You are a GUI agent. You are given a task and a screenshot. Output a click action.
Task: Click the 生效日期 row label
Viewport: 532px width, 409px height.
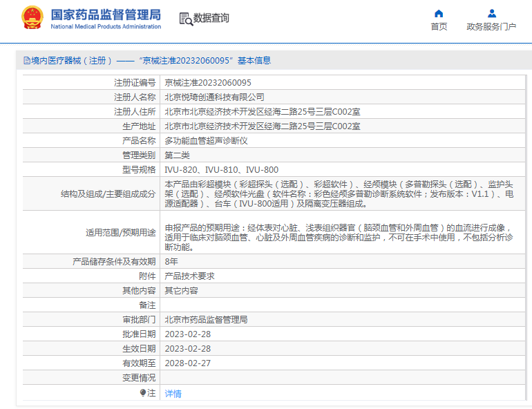(139, 349)
